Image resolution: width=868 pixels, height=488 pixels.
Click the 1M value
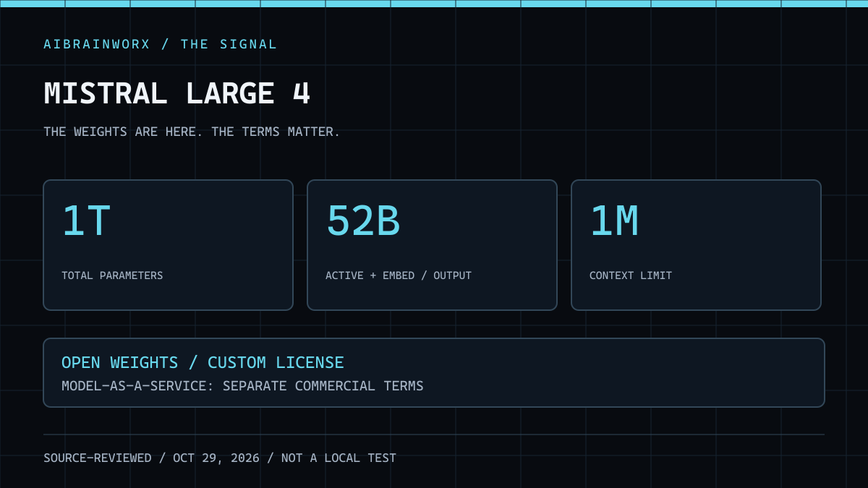pyautogui.click(x=614, y=221)
